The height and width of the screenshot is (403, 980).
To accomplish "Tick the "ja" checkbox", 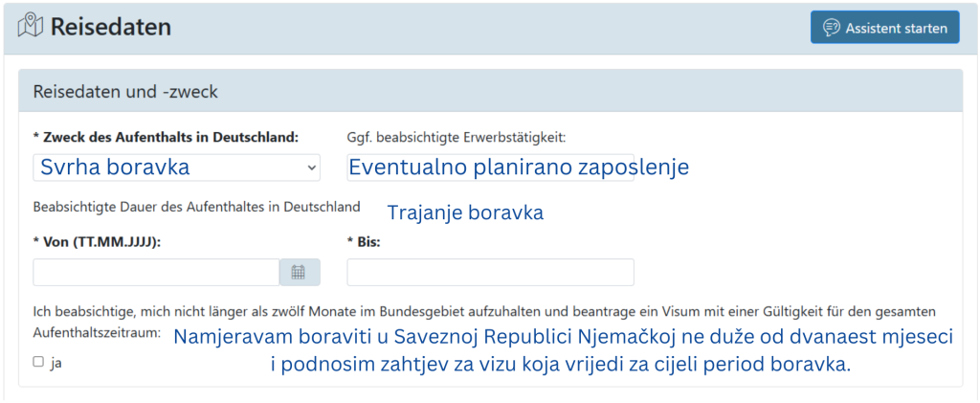I will [38, 362].
